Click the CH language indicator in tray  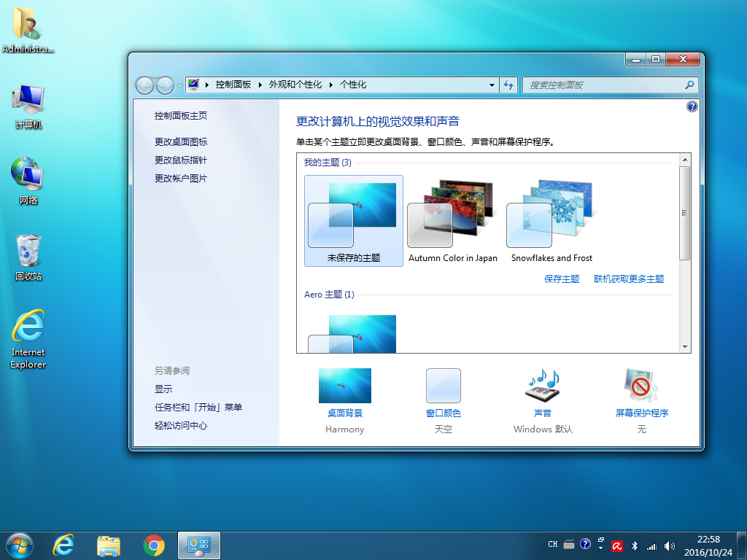(553, 544)
